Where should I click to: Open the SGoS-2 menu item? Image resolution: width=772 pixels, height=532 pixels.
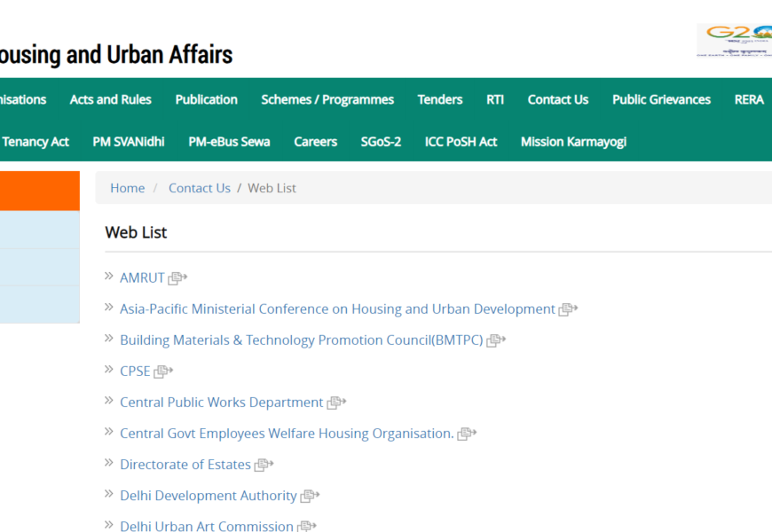tap(381, 142)
